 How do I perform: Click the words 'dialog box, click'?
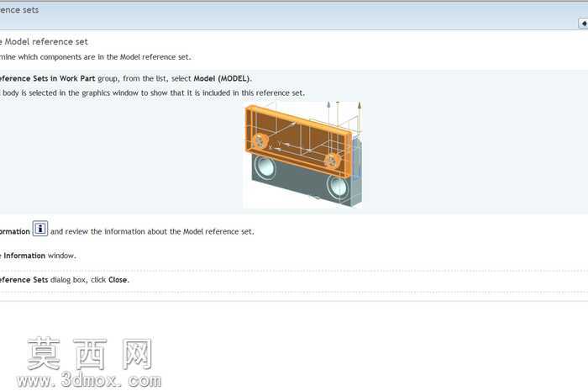click(x=78, y=280)
